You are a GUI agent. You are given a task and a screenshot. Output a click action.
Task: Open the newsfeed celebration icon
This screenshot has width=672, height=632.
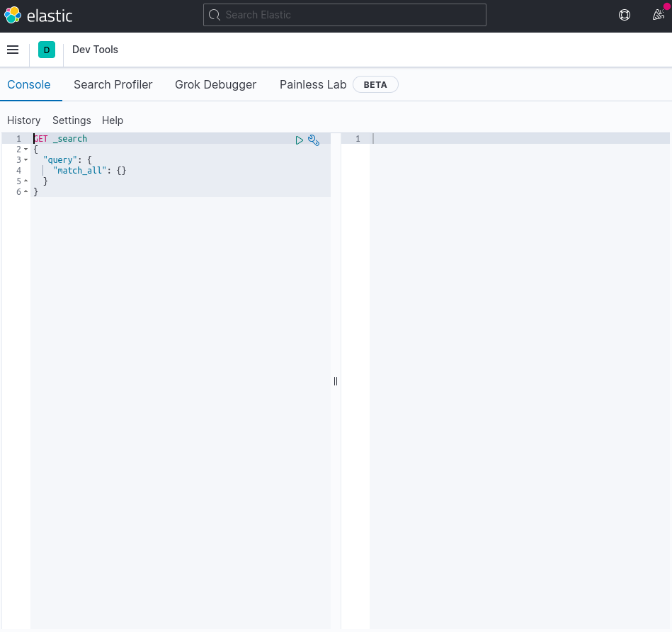point(658,15)
